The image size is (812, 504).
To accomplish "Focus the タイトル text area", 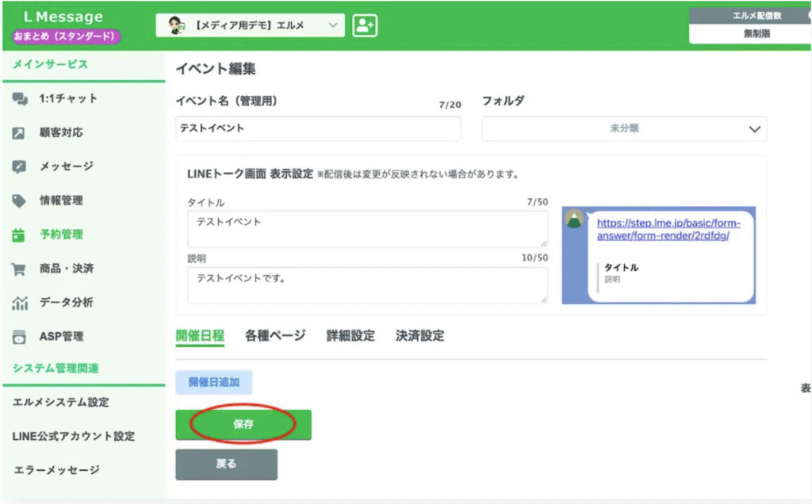I will tap(367, 229).
